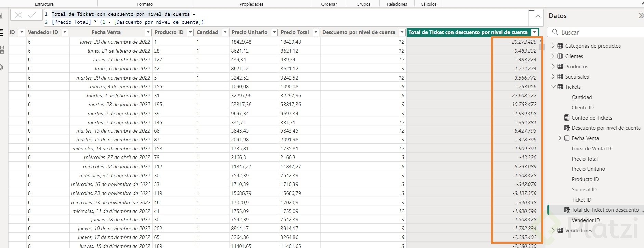Click the table icon beside Productos
This screenshot has height=248, width=644.
[560, 66]
